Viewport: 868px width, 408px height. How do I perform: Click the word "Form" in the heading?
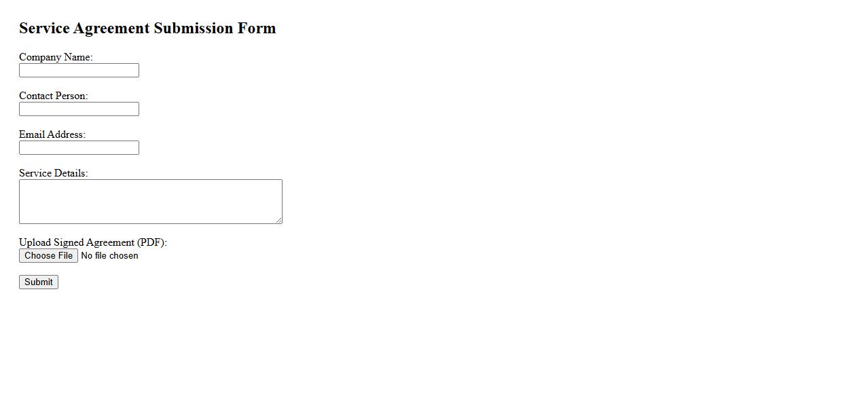pos(256,29)
